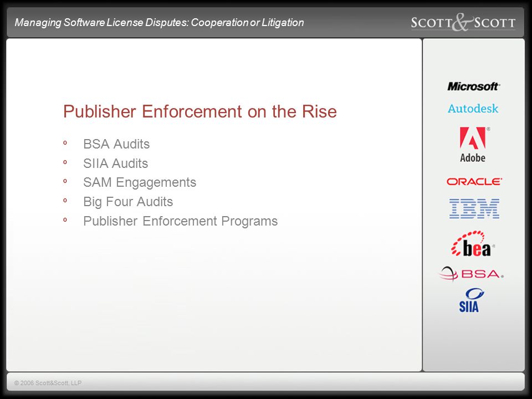Viewport: 532px width, 399px height.
Task: Select the 'Publisher Enforcement Programs' bullet
Action: pyautogui.click(x=181, y=221)
